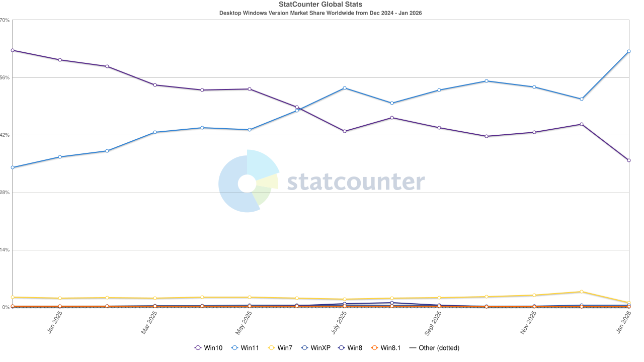
Task: Toggle the Win10 series in the legend
Action: click(208, 348)
